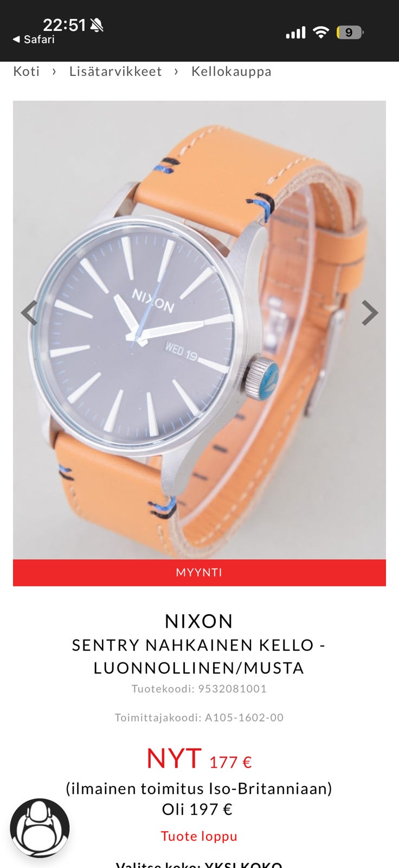Click the NYT 177 € price
The height and width of the screenshot is (868, 399).
[x=199, y=759]
